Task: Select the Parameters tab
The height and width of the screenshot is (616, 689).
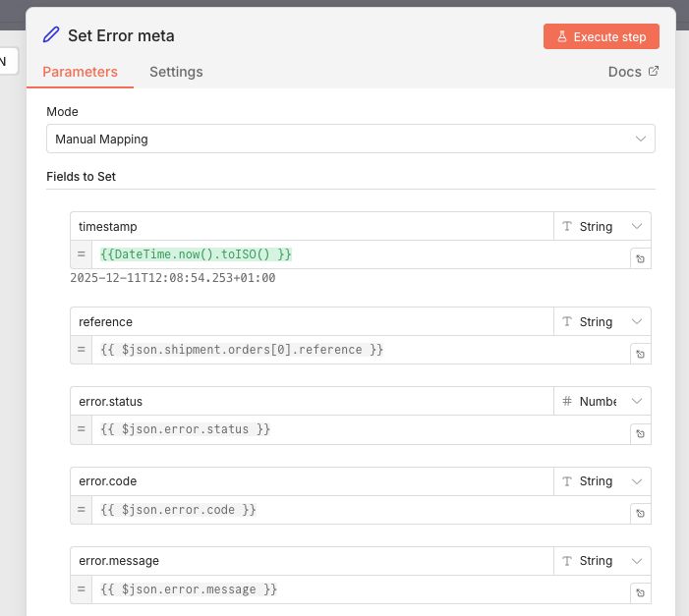Action: tap(80, 72)
